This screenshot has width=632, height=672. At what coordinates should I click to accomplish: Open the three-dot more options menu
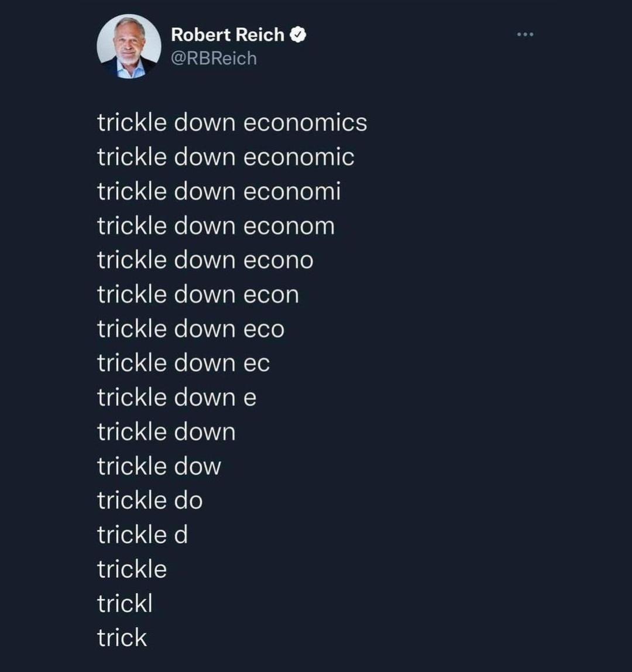pyautogui.click(x=525, y=33)
